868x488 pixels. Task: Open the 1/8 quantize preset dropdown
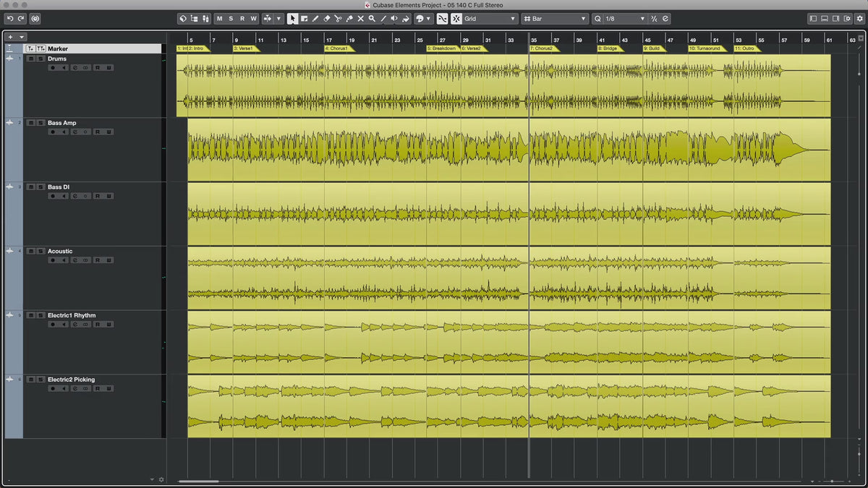click(620, 19)
